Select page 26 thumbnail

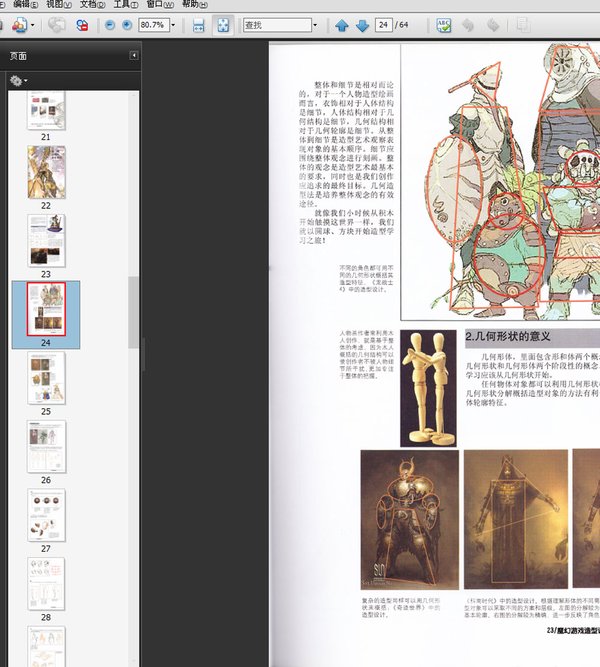point(46,447)
